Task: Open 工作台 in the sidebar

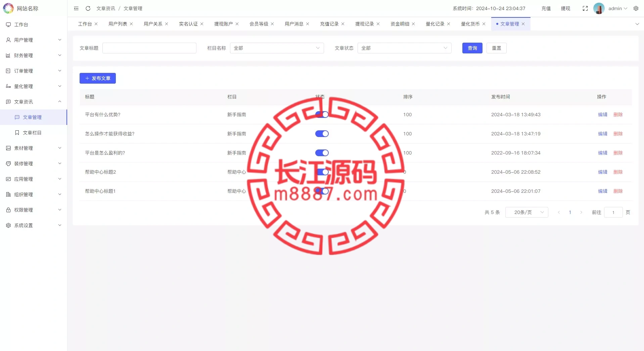Action: [34, 25]
